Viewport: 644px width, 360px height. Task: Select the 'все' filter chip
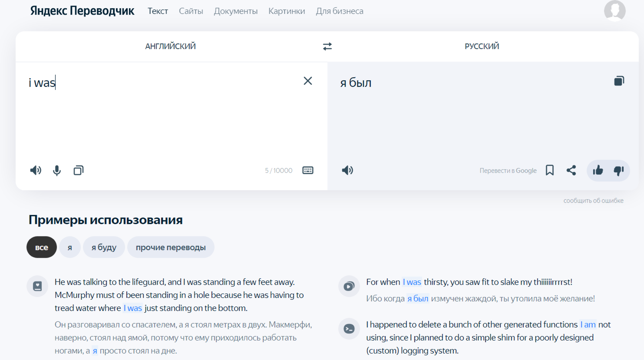point(41,247)
